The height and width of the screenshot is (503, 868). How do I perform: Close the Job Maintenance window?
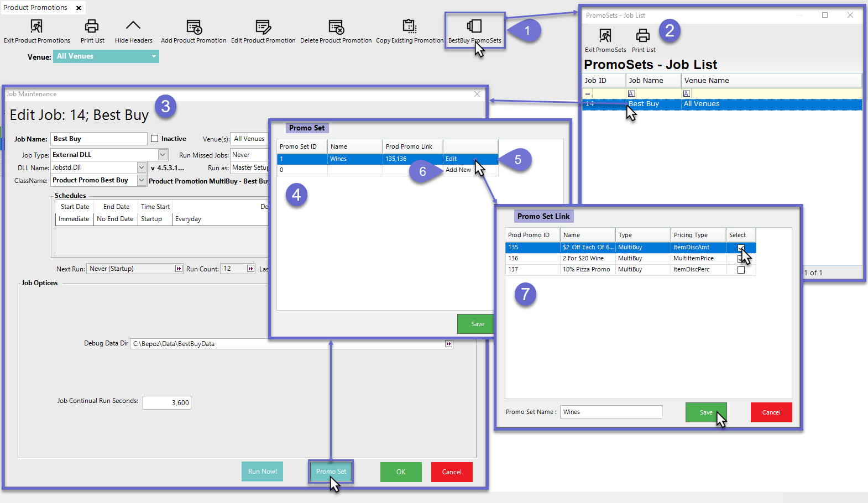coord(477,94)
